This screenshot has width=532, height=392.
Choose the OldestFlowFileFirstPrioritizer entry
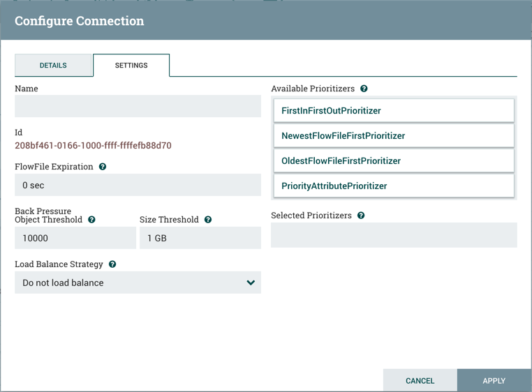[x=394, y=161]
